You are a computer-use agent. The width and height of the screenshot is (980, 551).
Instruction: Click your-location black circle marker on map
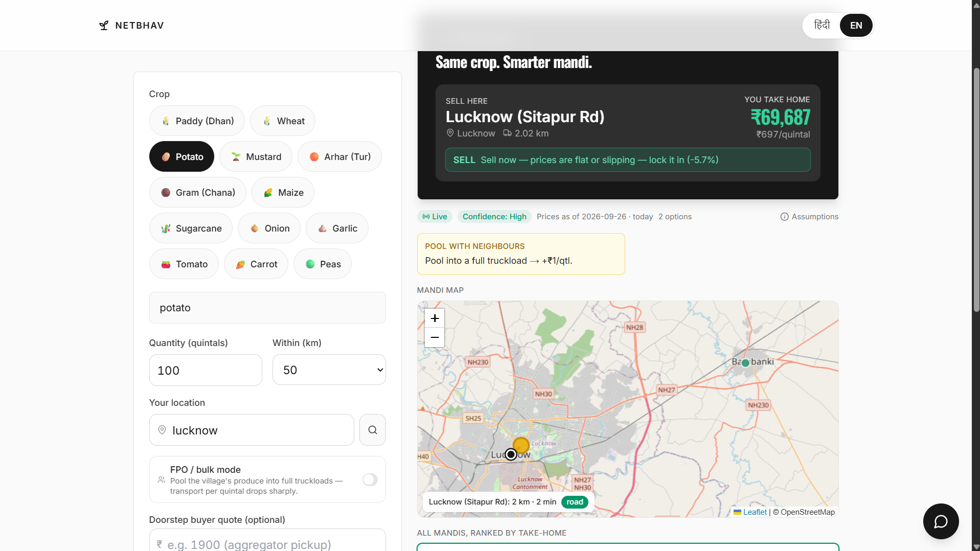[x=511, y=454]
